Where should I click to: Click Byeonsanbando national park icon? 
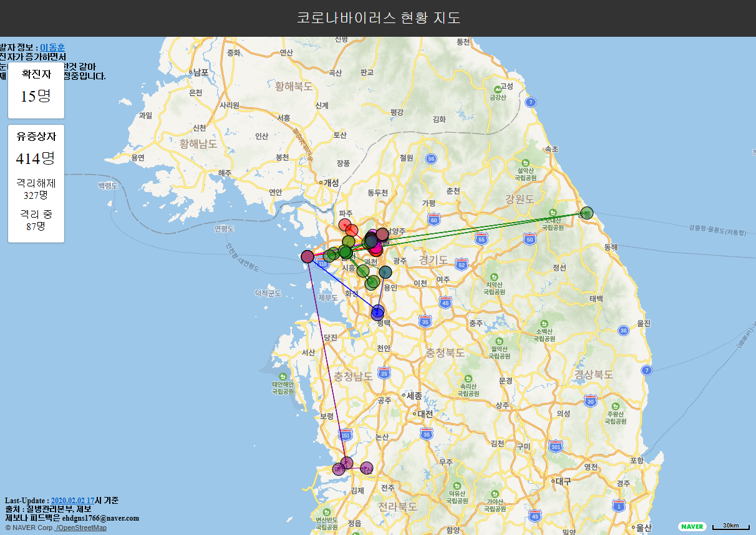click(x=326, y=511)
